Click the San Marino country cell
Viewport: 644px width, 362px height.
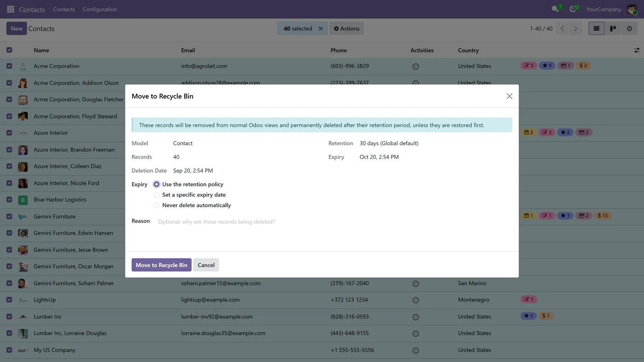[472, 283]
